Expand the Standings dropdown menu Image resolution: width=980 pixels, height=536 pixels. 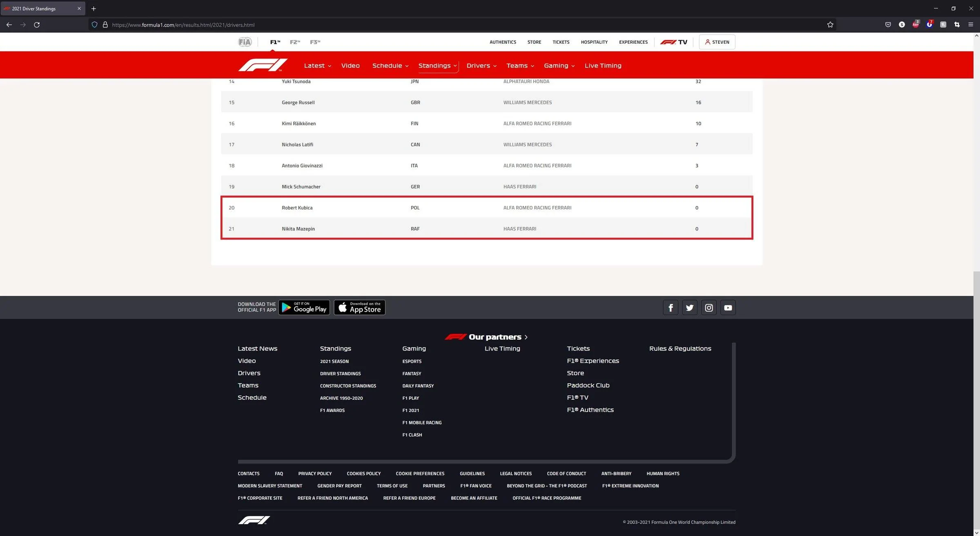click(x=437, y=66)
